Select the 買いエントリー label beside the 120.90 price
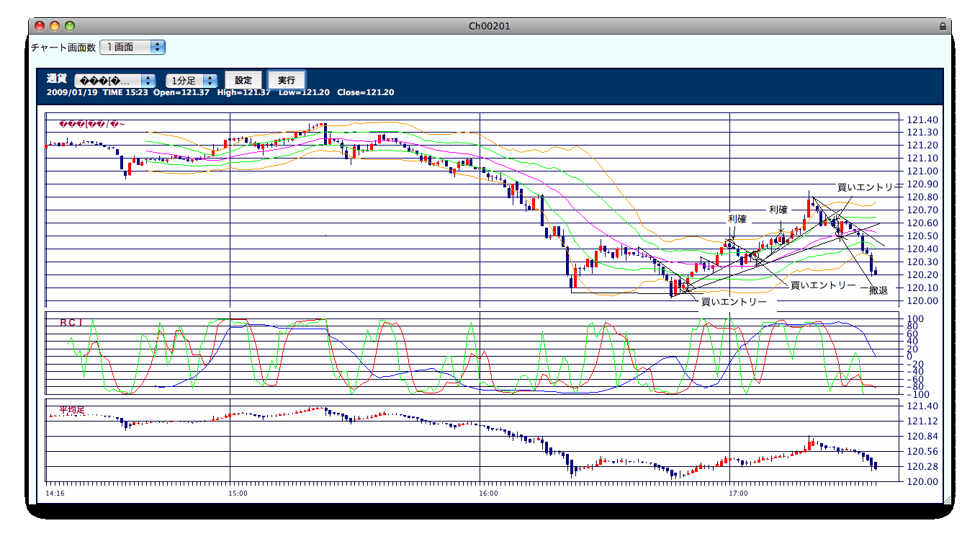This screenshot has height=544, width=980. (x=869, y=187)
